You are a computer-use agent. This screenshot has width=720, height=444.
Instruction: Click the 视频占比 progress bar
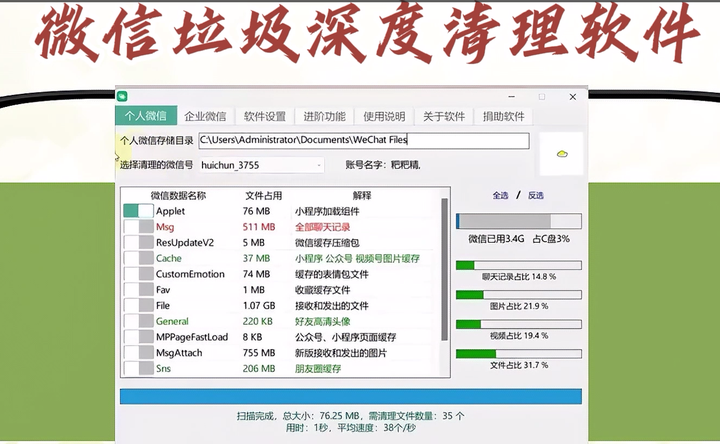click(519, 324)
